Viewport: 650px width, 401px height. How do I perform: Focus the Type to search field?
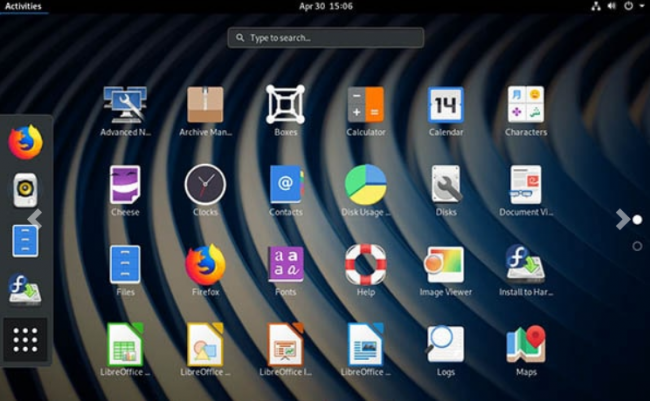tap(326, 38)
